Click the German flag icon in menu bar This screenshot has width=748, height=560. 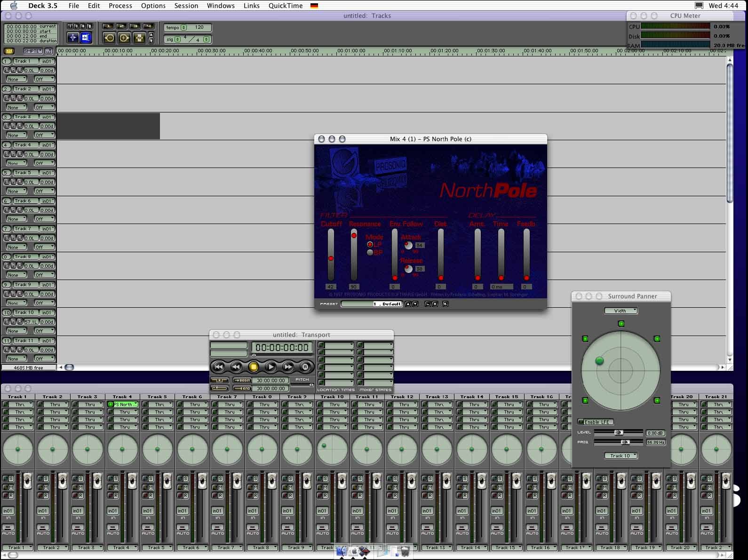(314, 6)
